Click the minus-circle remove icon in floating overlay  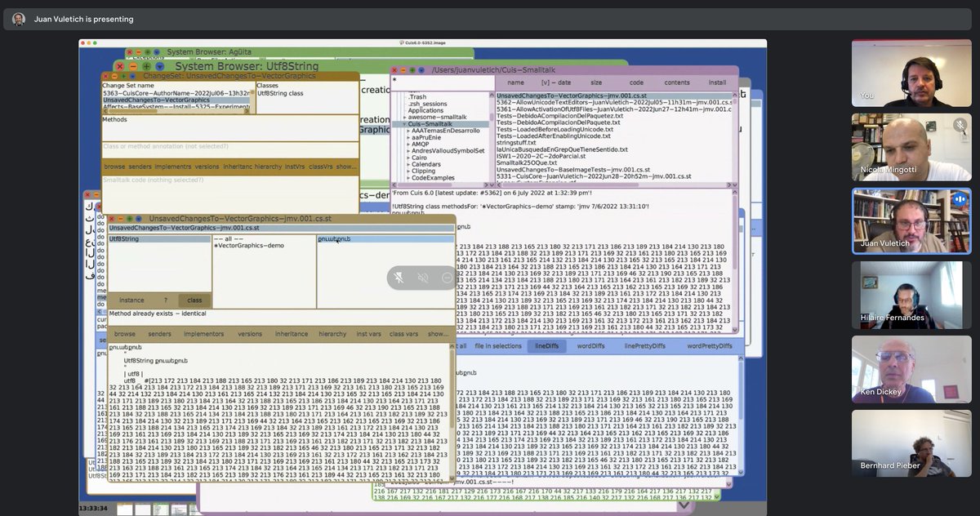(447, 278)
